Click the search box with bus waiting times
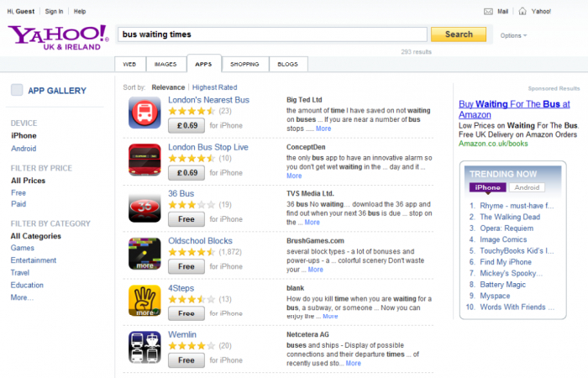 click(271, 34)
